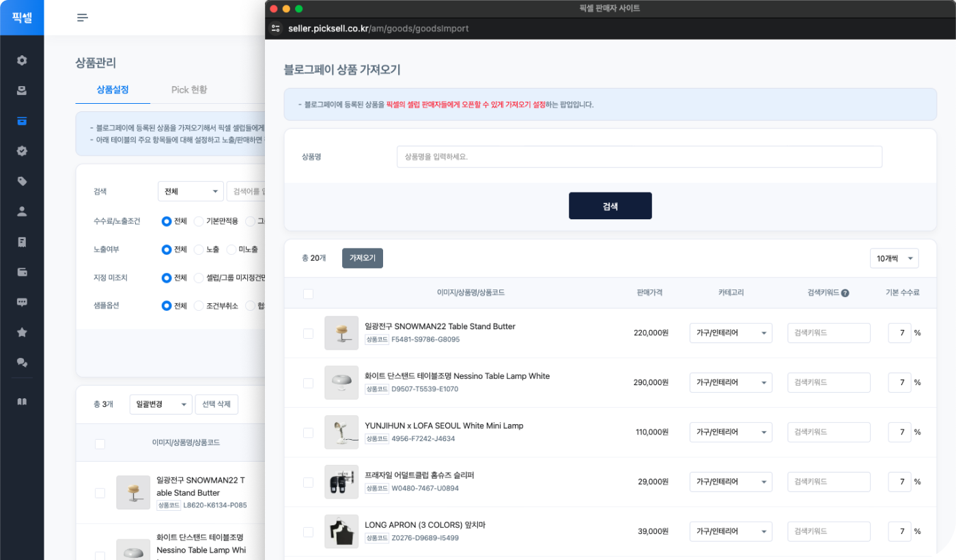This screenshot has height=560, width=956.
Task: Open category dropdown for 프레자일 슬리퍼 row
Action: tap(731, 482)
